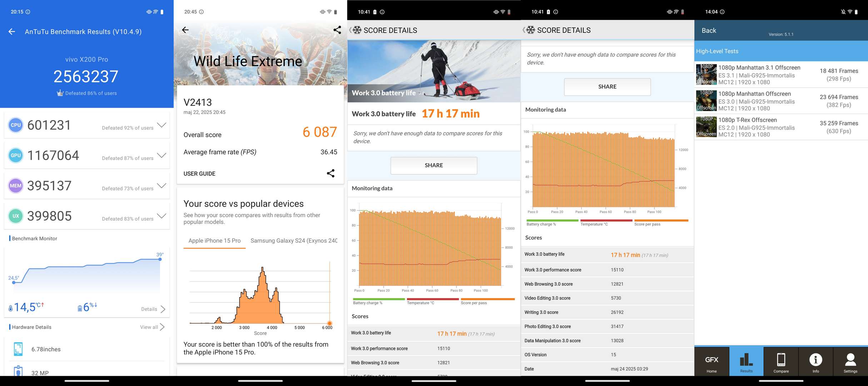The image size is (868, 386).
Task: Click Temperature °C legend in second chart
Action: point(606,223)
